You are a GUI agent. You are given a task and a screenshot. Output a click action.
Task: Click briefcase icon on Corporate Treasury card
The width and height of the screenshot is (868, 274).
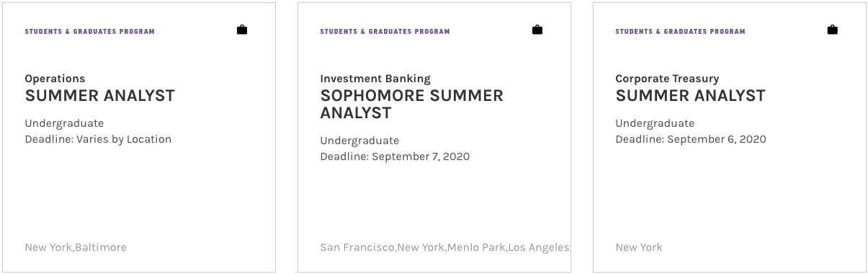click(x=833, y=30)
